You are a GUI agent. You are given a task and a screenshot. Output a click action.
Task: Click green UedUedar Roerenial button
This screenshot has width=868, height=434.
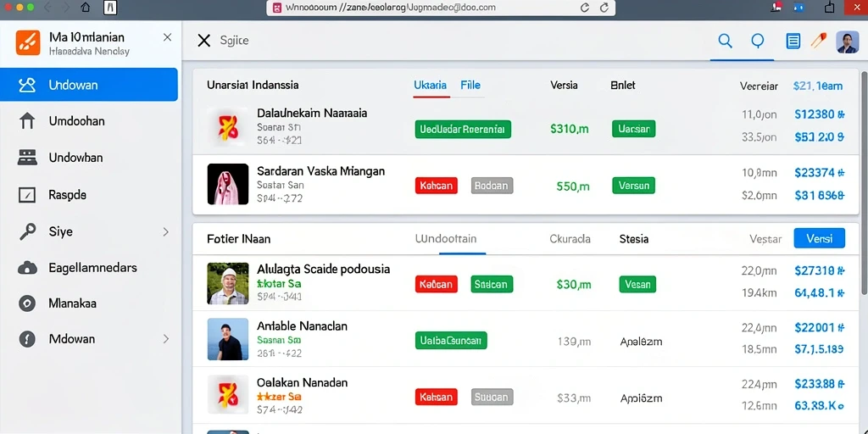pyautogui.click(x=463, y=129)
